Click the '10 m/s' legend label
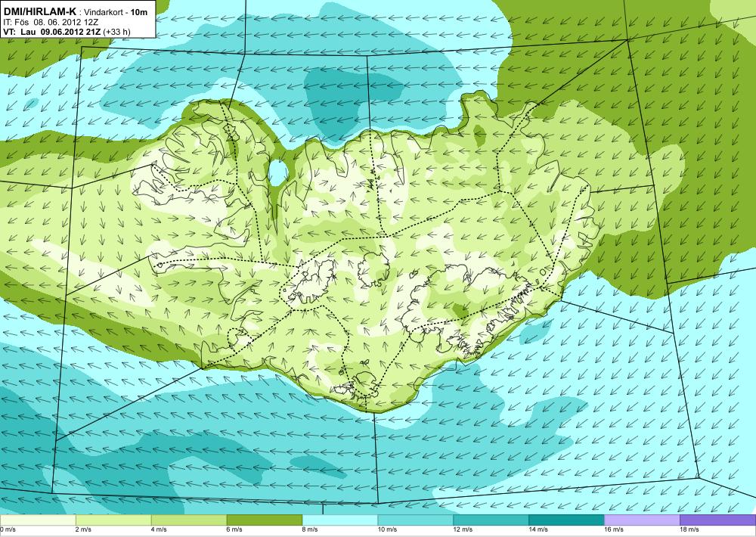 (x=388, y=529)
